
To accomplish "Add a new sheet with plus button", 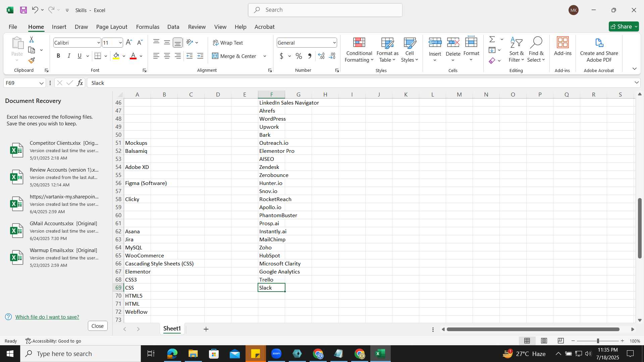I will [x=206, y=329].
